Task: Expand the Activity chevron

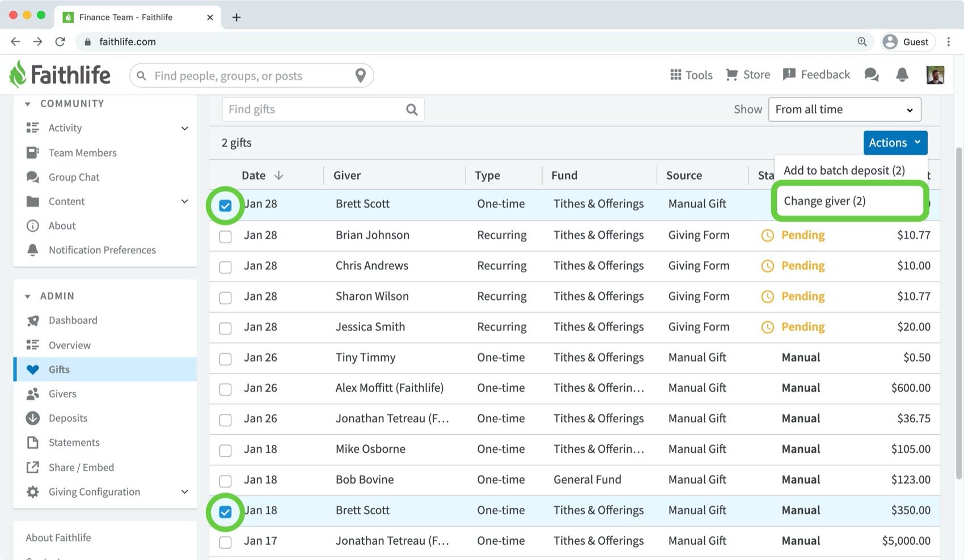Action: point(184,129)
